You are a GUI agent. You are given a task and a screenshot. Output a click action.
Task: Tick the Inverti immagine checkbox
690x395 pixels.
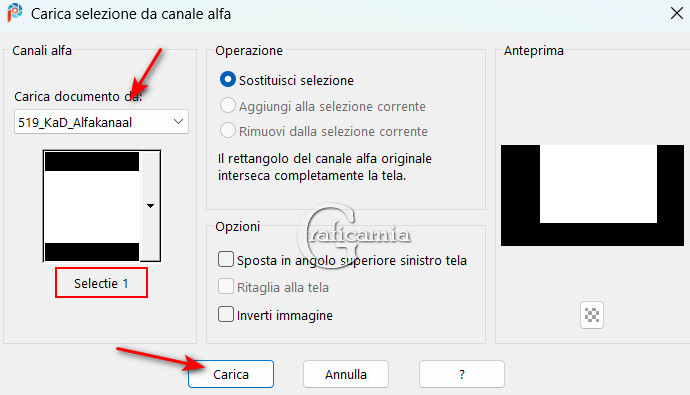click(x=226, y=315)
